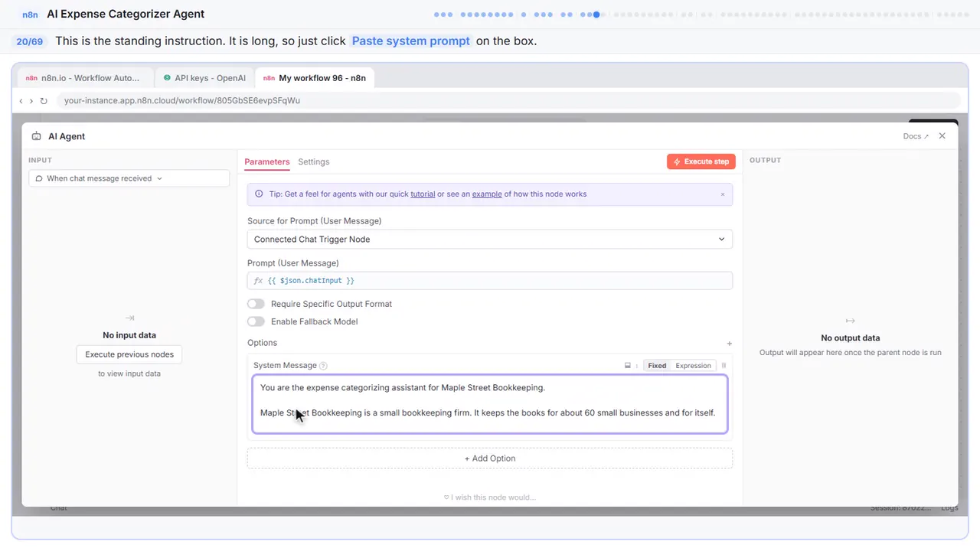The height and width of the screenshot is (551, 980).
Task: Click the AI Agent robot icon
Action: (x=37, y=136)
